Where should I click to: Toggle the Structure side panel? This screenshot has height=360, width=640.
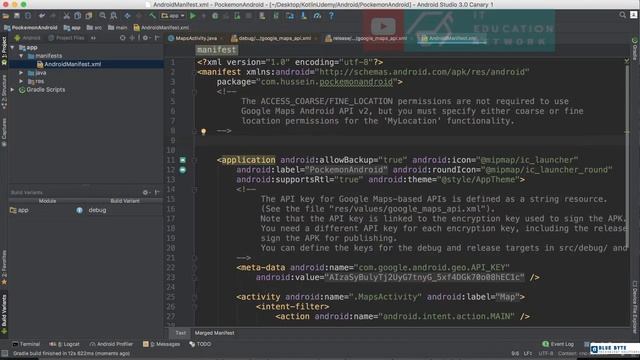pos(4,92)
